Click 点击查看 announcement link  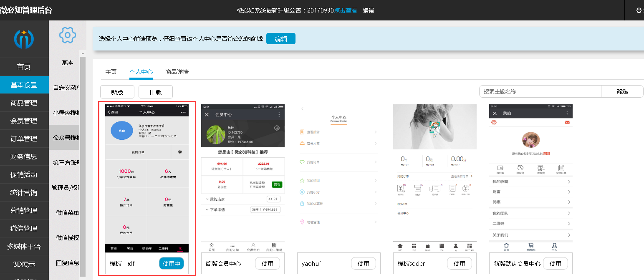pyautogui.click(x=346, y=10)
